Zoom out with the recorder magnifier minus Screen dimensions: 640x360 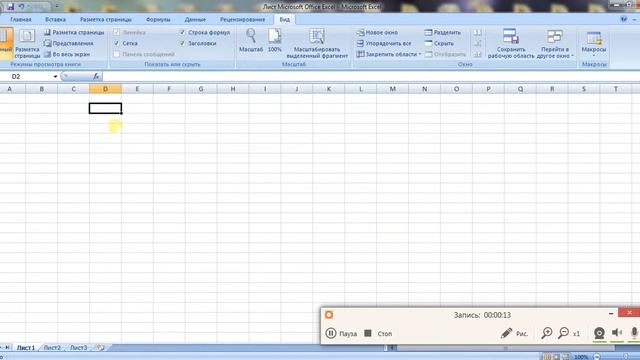tap(563, 333)
